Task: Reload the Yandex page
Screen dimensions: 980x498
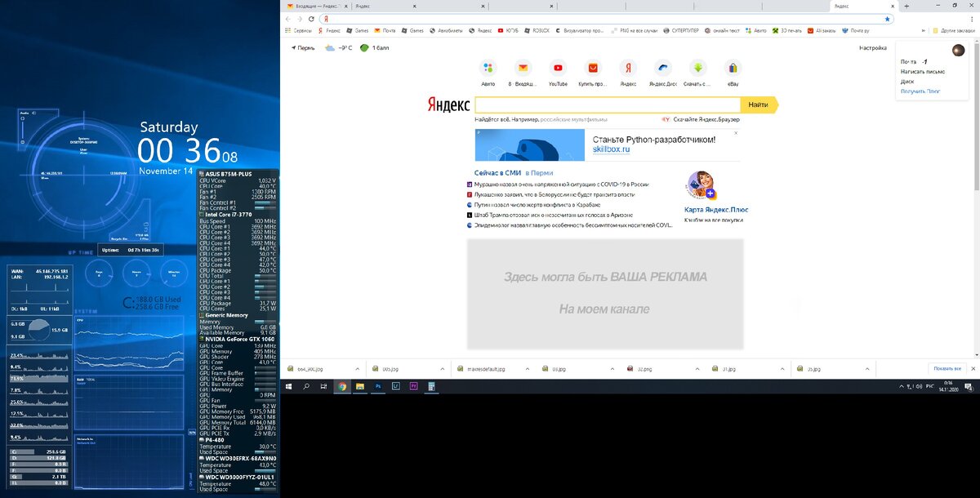Action: [x=311, y=18]
